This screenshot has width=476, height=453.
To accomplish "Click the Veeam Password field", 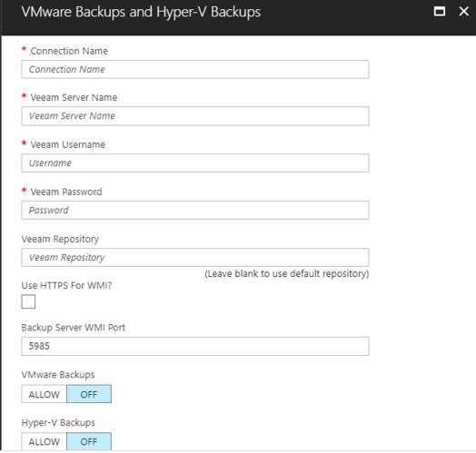I will click(195, 211).
